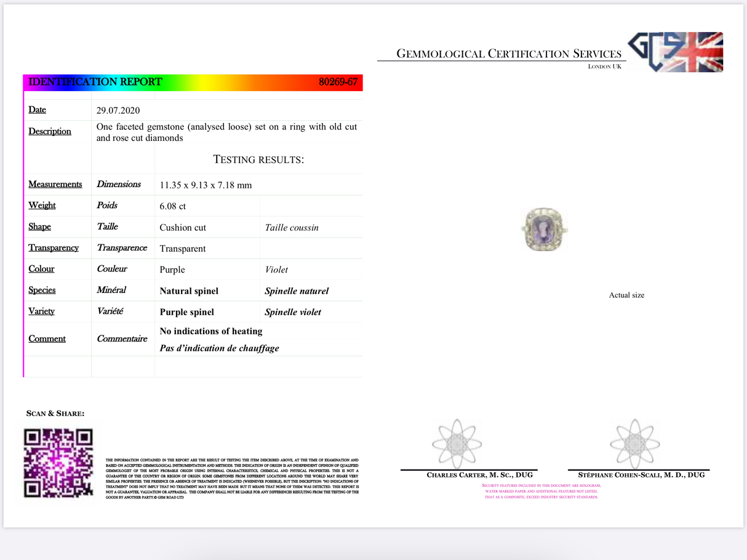The image size is (747, 560).
Task: Click the Gemmological Certification Services heading
Action: pyautogui.click(x=508, y=54)
